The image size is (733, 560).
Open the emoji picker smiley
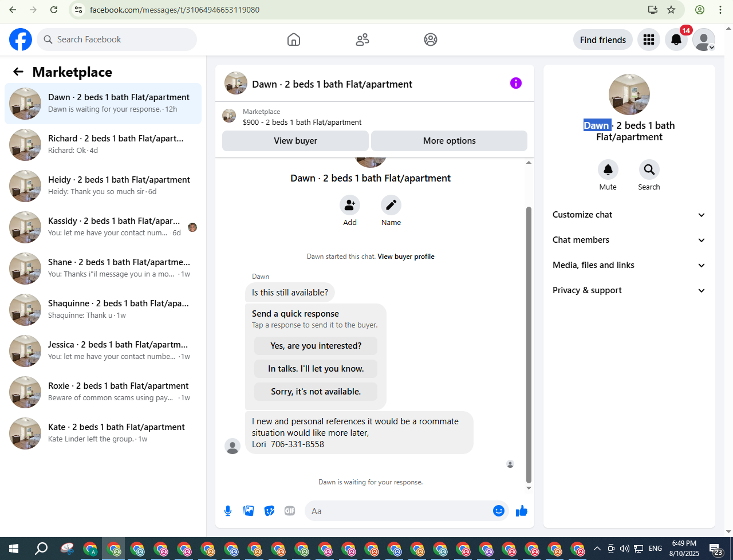pyautogui.click(x=499, y=511)
